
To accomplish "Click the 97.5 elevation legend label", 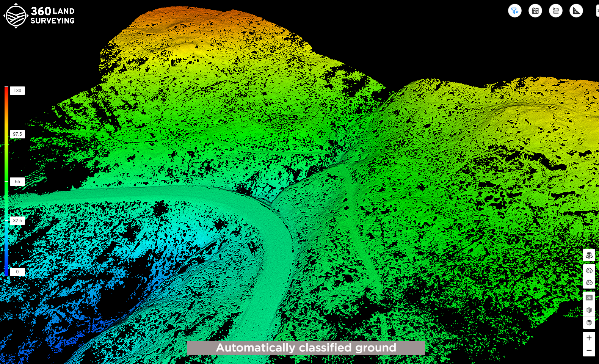I will tap(17, 134).
